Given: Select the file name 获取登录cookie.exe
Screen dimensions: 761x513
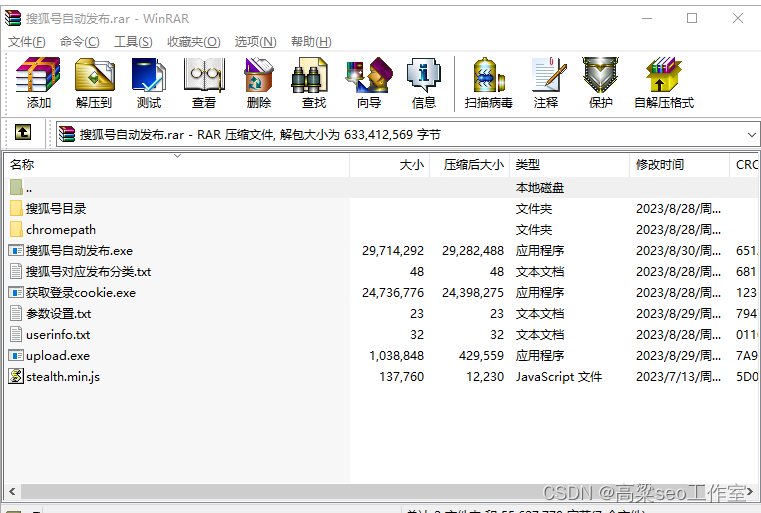Looking at the screenshot, I should [81, 293].
